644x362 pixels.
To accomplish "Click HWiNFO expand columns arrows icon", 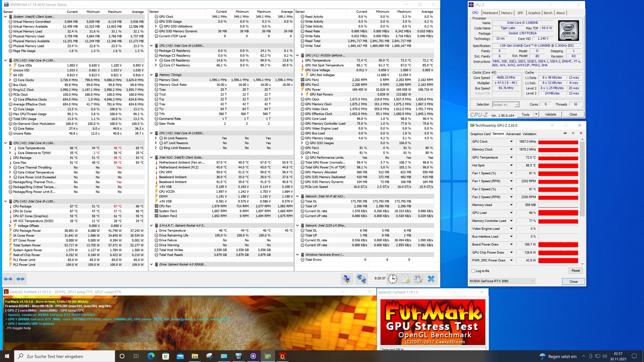I will coord(8,279).
